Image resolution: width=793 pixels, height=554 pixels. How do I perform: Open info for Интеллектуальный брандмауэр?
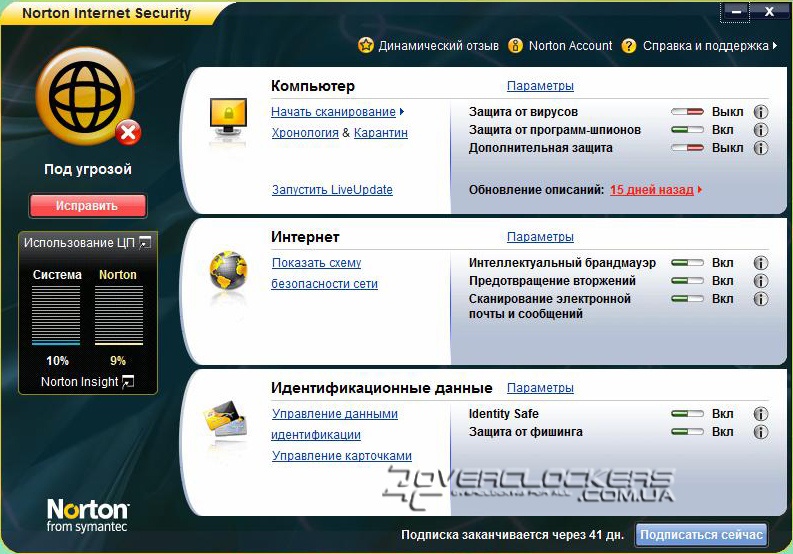[761, 263]
